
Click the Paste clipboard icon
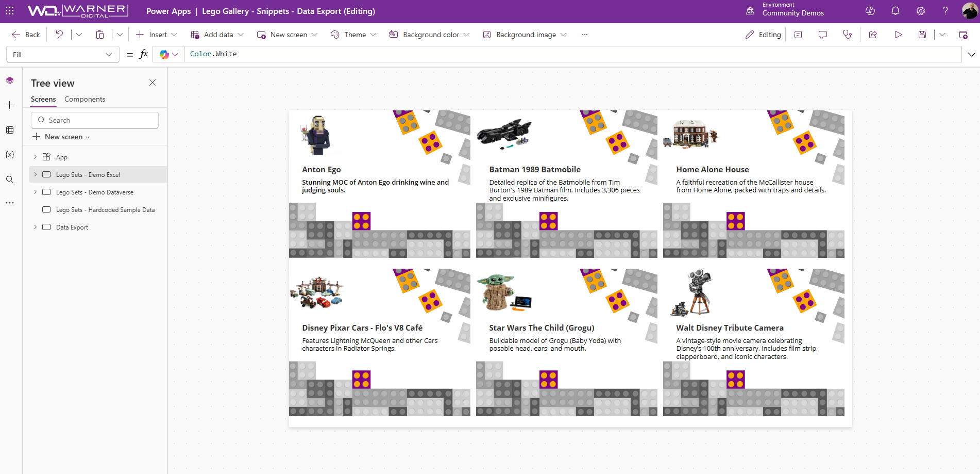point(100,35)
